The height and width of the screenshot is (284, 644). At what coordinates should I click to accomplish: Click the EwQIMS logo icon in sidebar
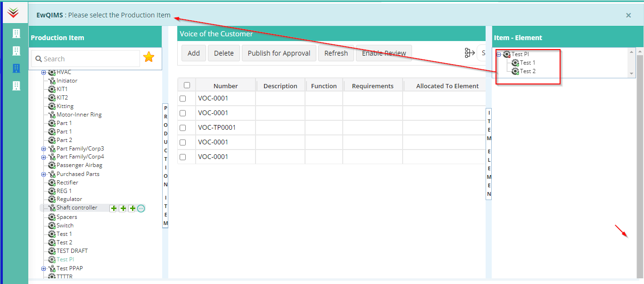click(14, 13)
